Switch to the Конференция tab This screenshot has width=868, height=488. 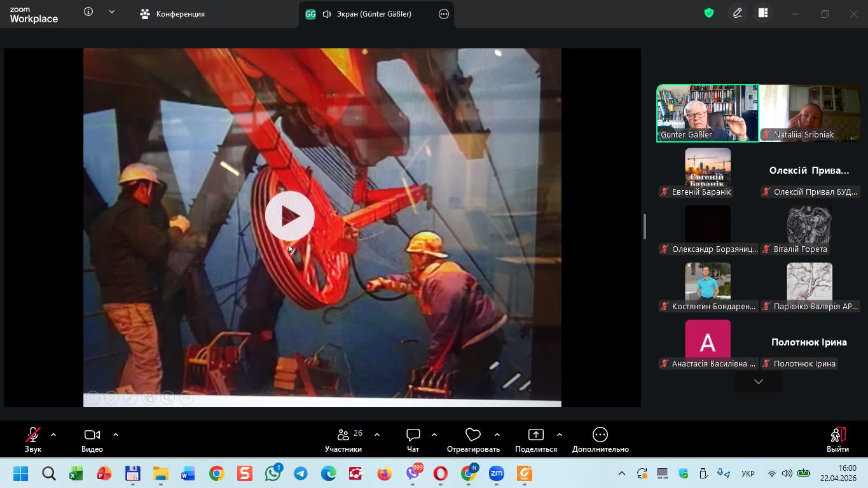[x=173, y=14]
